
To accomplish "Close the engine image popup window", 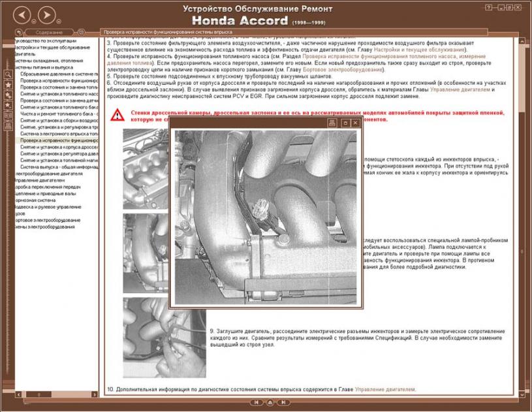I will coord(355,123).
